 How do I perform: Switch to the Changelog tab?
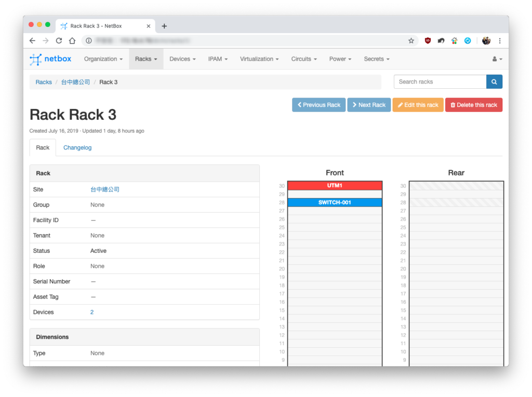(x=77, y=148)
